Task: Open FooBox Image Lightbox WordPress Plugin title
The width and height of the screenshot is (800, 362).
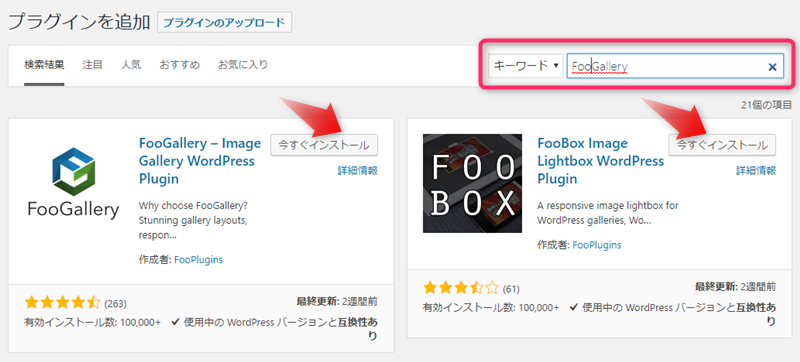Action: (x=601, y=161)
